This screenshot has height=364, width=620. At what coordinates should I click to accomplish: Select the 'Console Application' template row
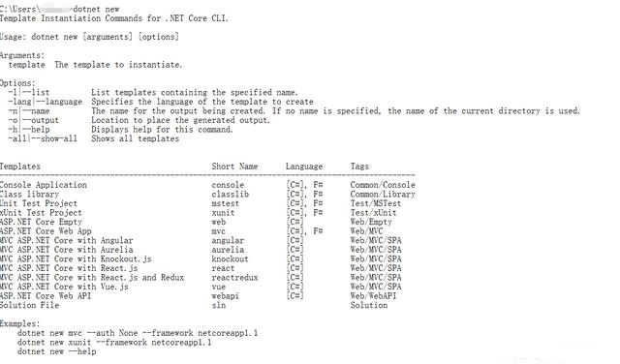tap(207, 185)
